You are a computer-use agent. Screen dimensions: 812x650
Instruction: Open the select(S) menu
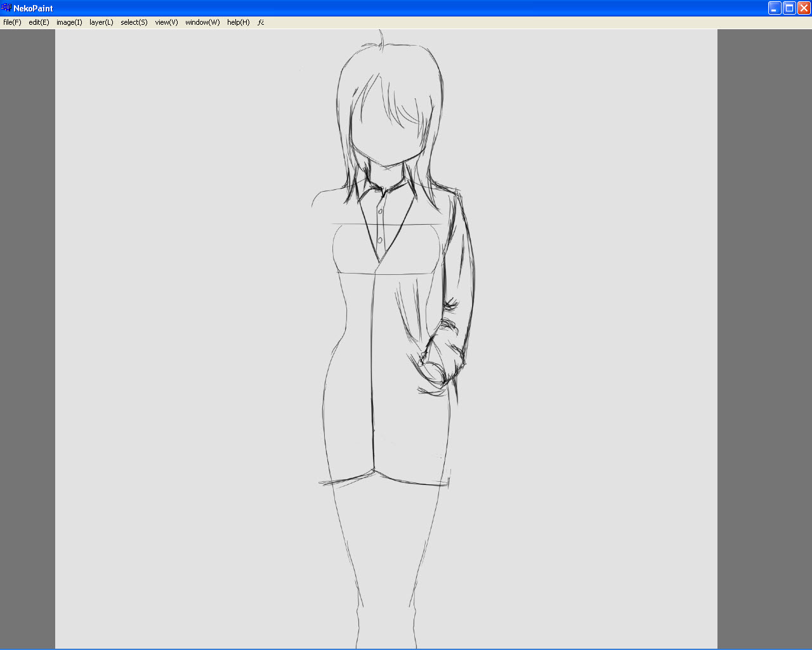pyautogui.click(x=134, y=22)
